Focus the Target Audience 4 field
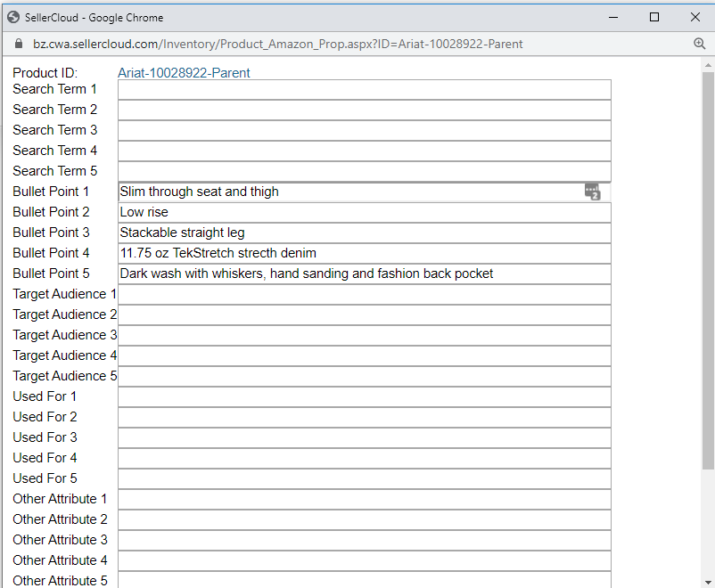The width and height of the screenshot is (715, 588). click(365, 356)
